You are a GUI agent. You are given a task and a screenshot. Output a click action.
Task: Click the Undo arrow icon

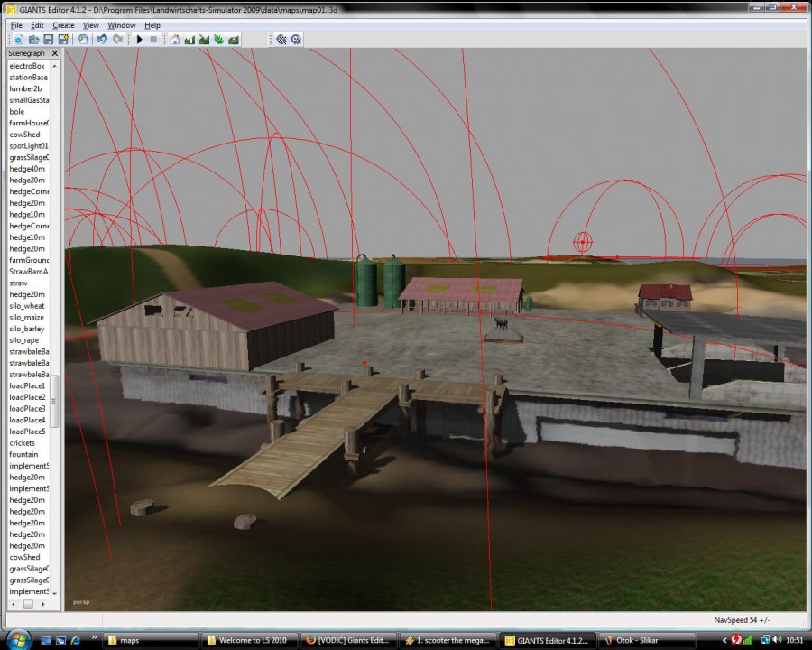(102, 40)
